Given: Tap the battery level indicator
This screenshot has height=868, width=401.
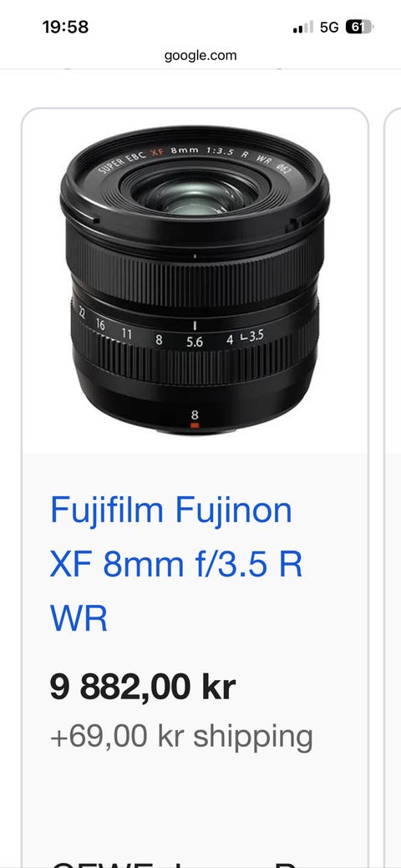Looking at the screenshot, I should 359,27.
